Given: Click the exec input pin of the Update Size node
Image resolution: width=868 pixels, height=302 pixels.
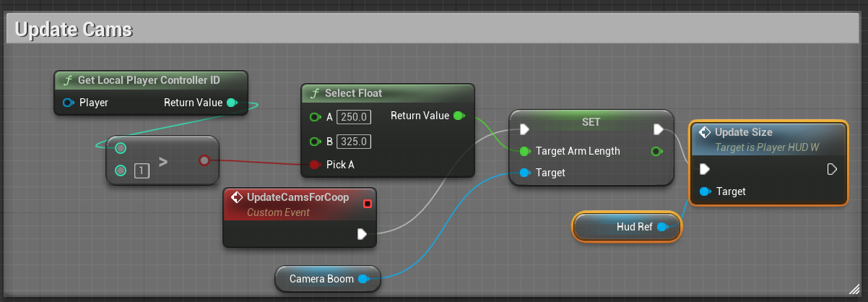Looking at the screenshot, I should tap(705, 169).
